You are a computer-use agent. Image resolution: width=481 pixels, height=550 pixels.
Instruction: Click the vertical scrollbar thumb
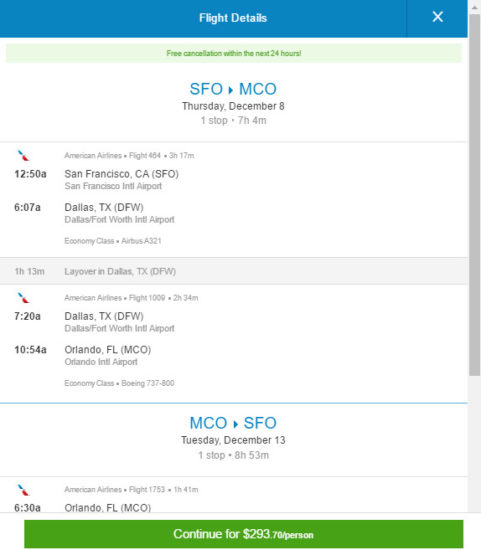(475, 195)
